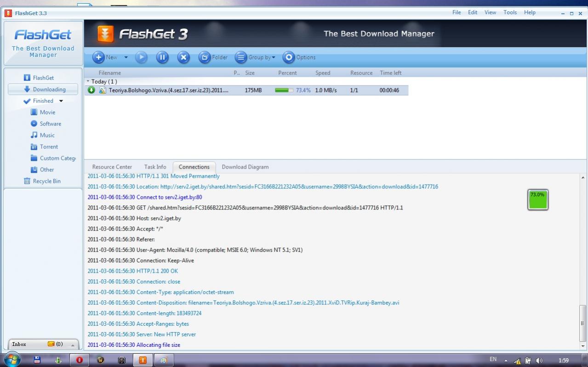
Task: Click the 1:59 system clock
Action: pos(563,361)
